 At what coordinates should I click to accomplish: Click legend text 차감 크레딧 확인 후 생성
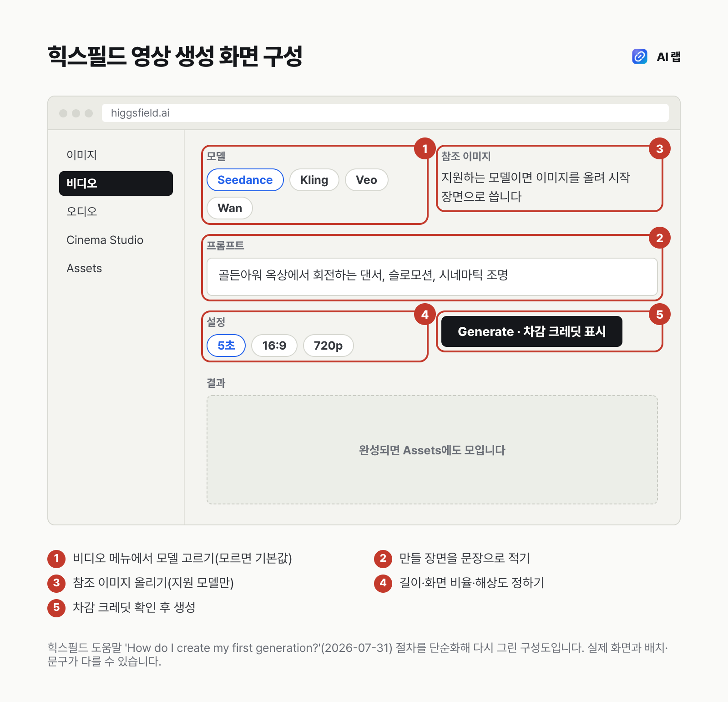(134, 607)
